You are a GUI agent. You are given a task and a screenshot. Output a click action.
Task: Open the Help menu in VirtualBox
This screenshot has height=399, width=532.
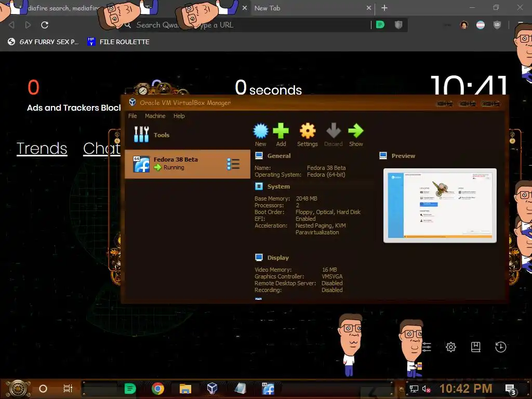[179, 116]
